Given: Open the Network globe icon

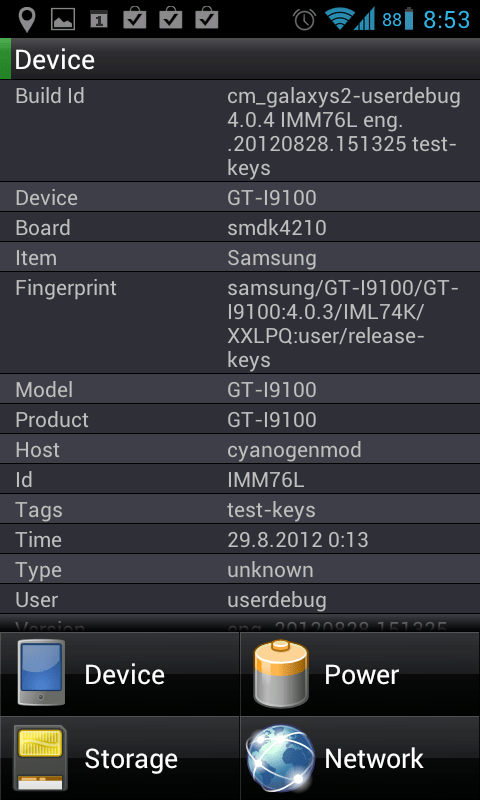Looking at the screenshot, I should [280, 758].
